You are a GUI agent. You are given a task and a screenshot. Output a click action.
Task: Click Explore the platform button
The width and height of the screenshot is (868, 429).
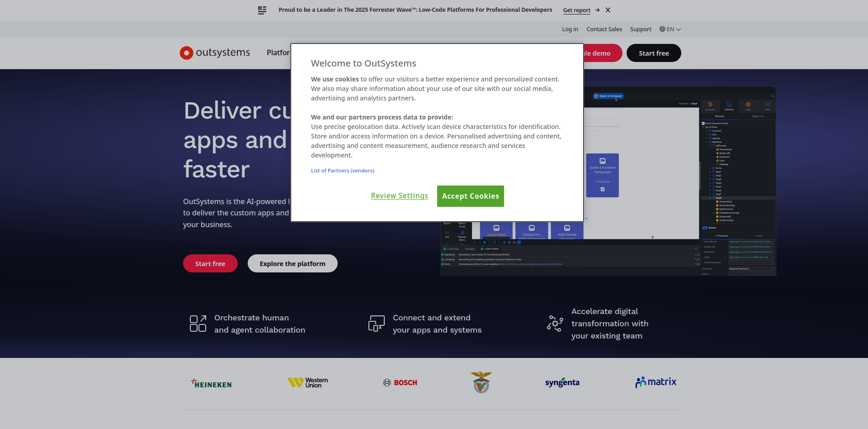(x=292, y=264)
